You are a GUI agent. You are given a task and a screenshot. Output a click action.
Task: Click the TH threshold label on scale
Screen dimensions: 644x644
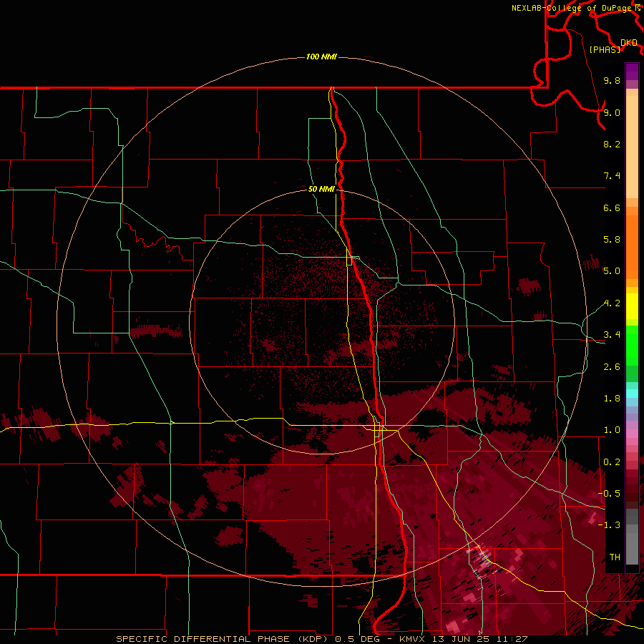(615, 557)
